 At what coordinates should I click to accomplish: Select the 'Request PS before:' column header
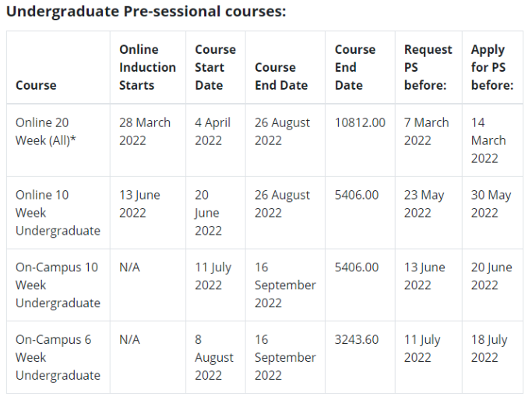pyautogui.click(x=428, y=67)
